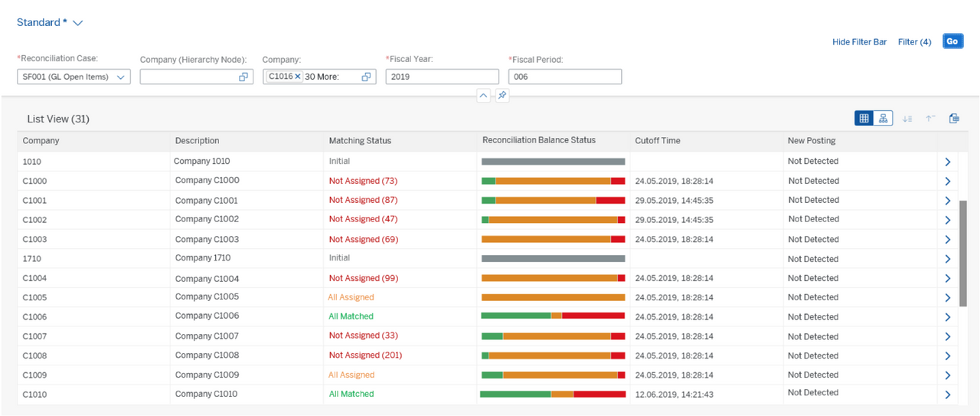Navigate to details of company C1005

[x=947, y=298]
